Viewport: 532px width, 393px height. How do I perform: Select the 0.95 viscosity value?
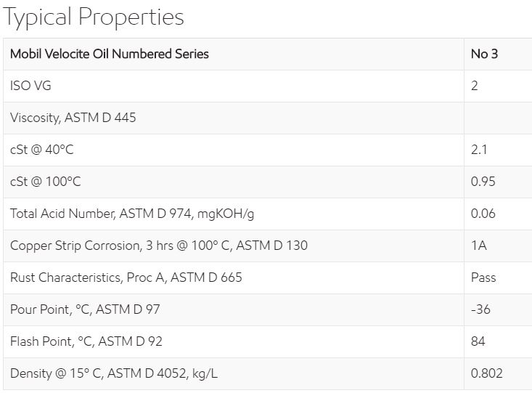[x=483, y=182]
